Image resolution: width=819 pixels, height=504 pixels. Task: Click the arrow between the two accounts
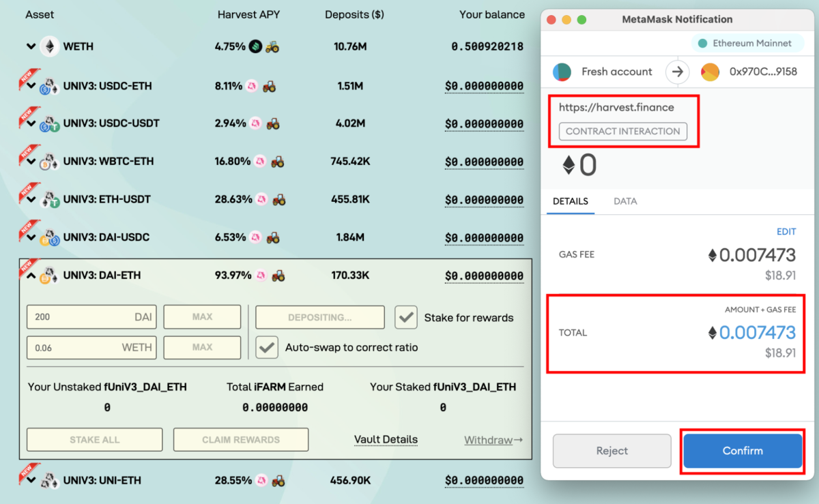coord(677,72)
